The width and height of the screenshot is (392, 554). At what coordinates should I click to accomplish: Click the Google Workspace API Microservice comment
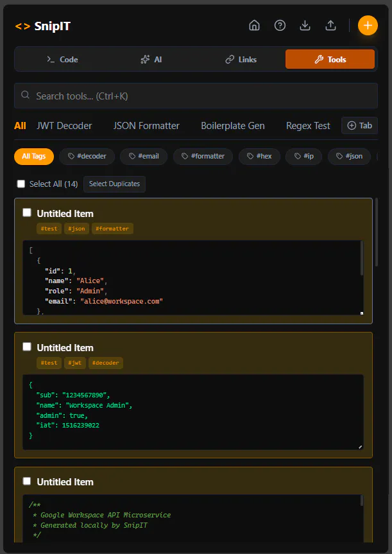tap(102, 515)
